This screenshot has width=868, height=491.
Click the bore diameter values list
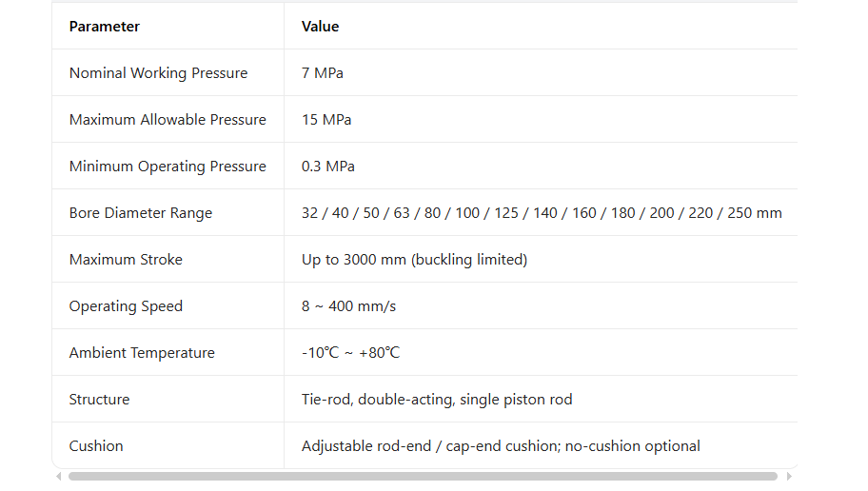(542, 213)
